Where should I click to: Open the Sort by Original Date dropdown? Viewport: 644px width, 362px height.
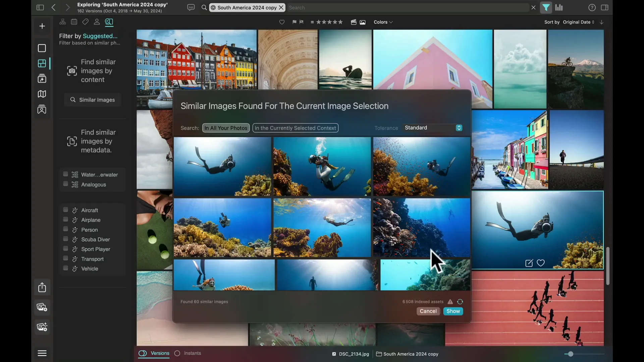pyautogui.click(x=578, y=22)
